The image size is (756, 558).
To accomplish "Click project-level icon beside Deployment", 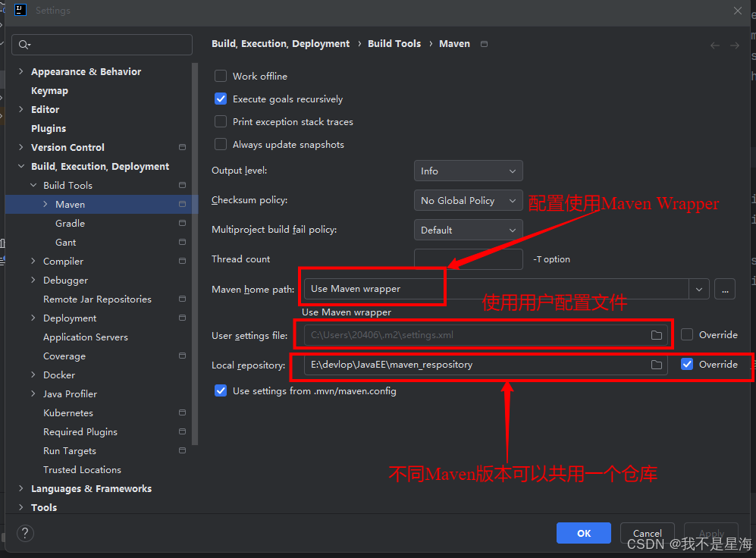I will coord(182,318).
